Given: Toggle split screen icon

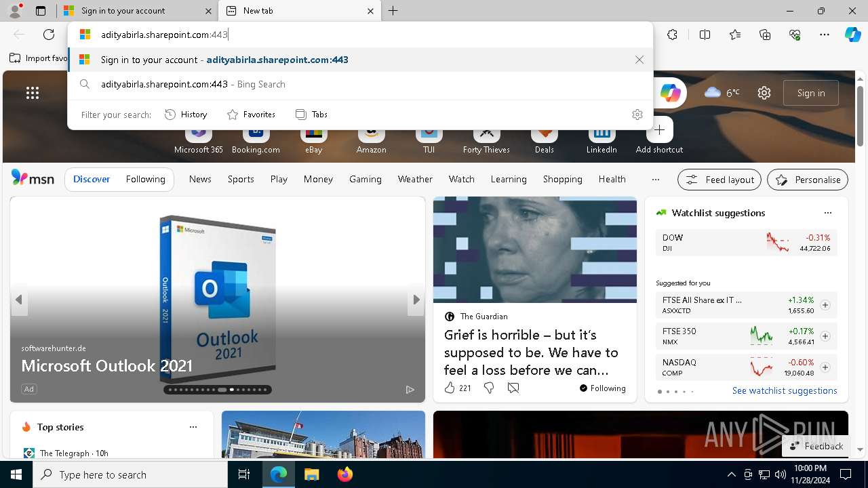Looking at the screenshot, I should (x=705, y=35).
